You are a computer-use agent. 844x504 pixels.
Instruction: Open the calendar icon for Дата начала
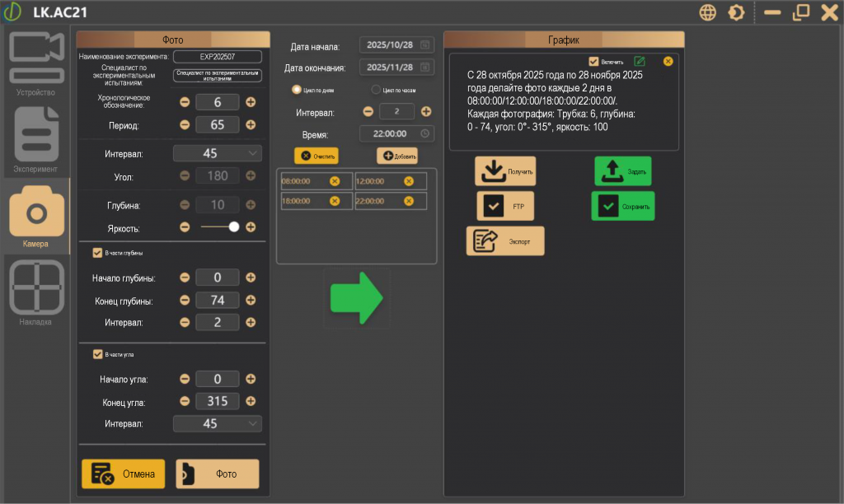click(424, 45)
